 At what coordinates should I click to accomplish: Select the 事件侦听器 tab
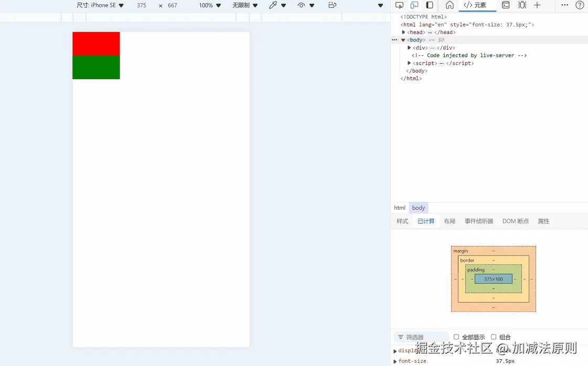[x=478, y=221]
